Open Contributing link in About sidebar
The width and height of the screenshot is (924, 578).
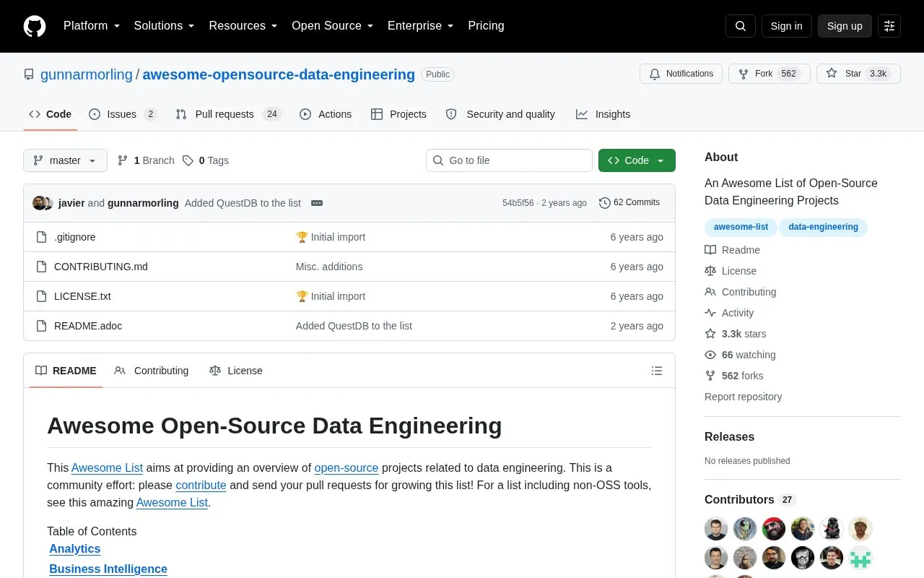point(741,292)
